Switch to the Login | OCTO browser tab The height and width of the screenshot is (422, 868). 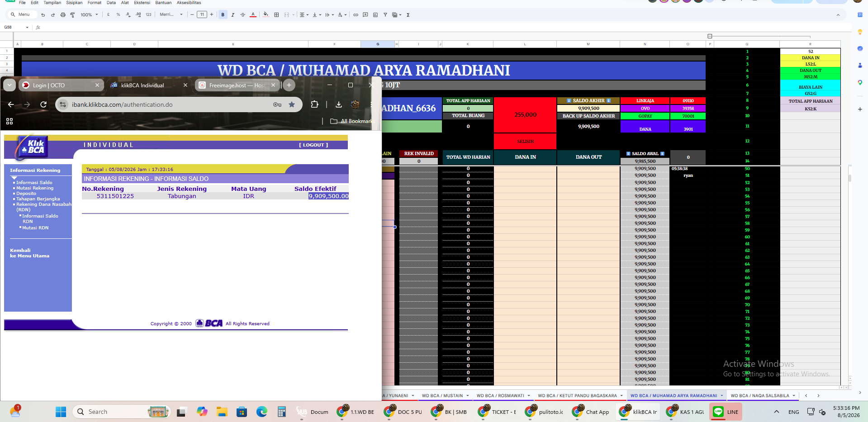tap(60, 85)
